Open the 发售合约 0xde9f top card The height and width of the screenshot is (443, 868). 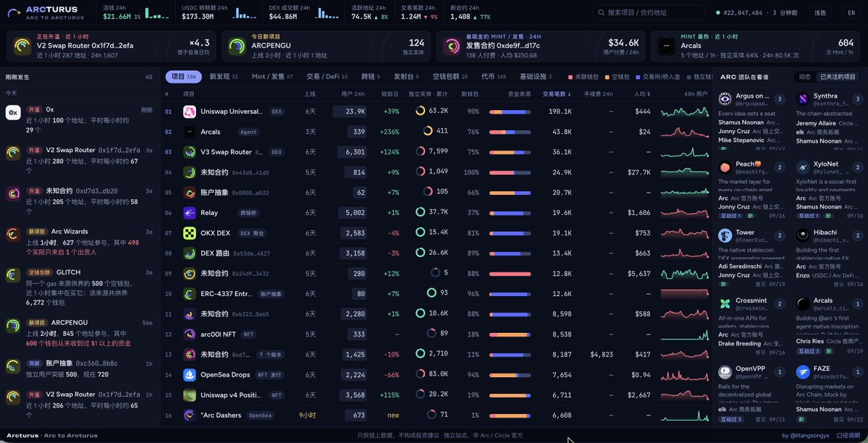coord(541,46)
